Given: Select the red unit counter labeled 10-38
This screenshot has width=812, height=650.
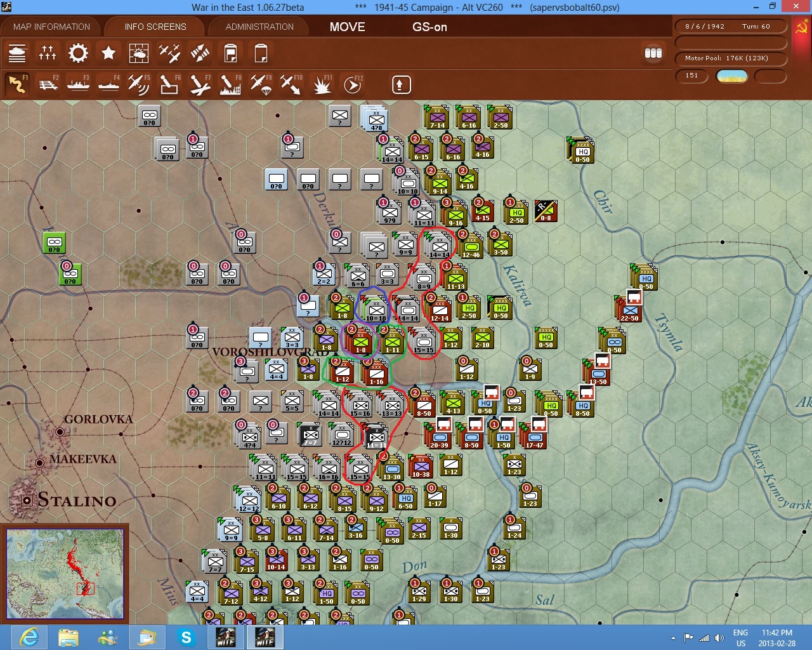Looking at the screenshot, I should pyautogui.click(x=421, y=466).
